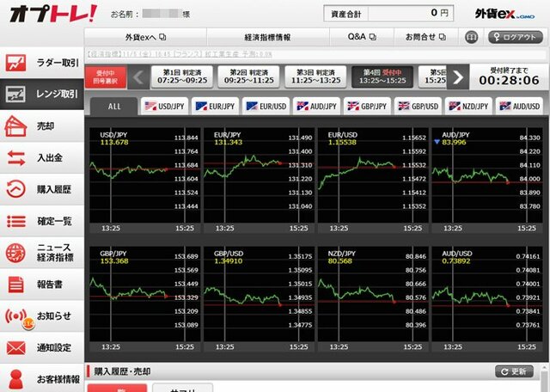This screenshot has width=550, height=392.
Task: Open 購入履歴 purchase history clock icon
Action: click(15, 189)
